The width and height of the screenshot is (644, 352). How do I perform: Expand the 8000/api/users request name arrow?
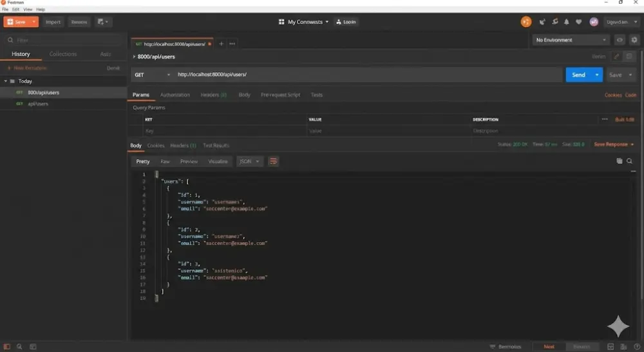click(134, 56)
